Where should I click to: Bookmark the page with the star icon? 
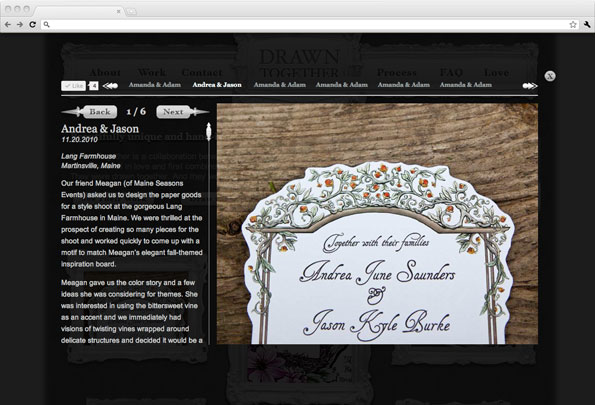[573, 25]
